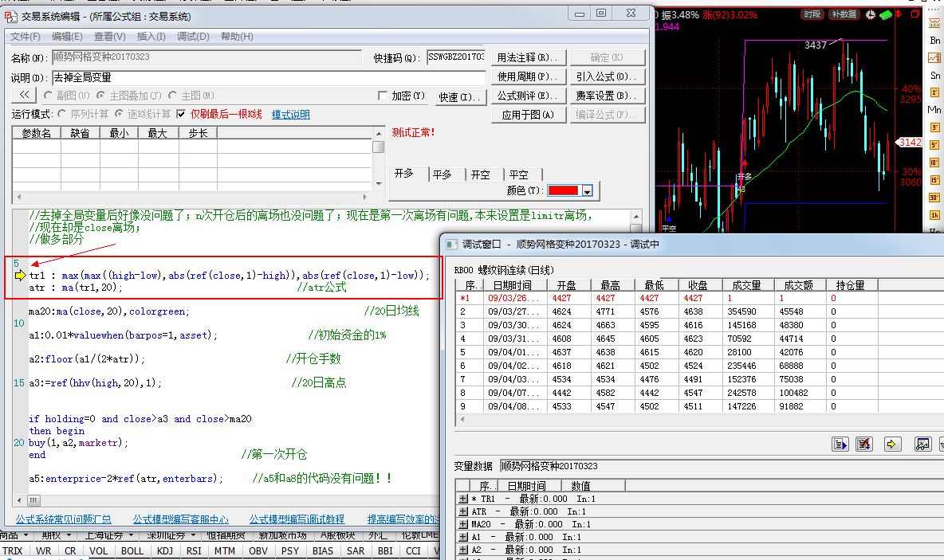Click the stop-debug icon with red cross
This screenshot has width=944, height=560.
[864, 444]
